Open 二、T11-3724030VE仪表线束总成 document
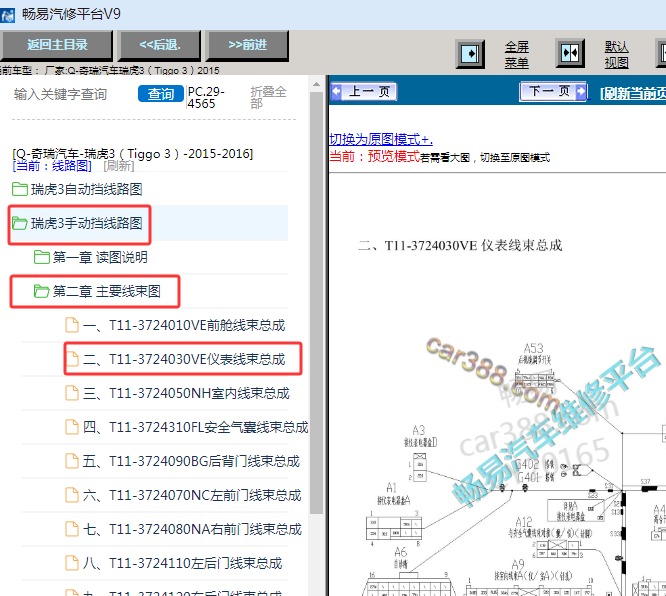Viewport: 666px width, 596px height. coord(175,359)
